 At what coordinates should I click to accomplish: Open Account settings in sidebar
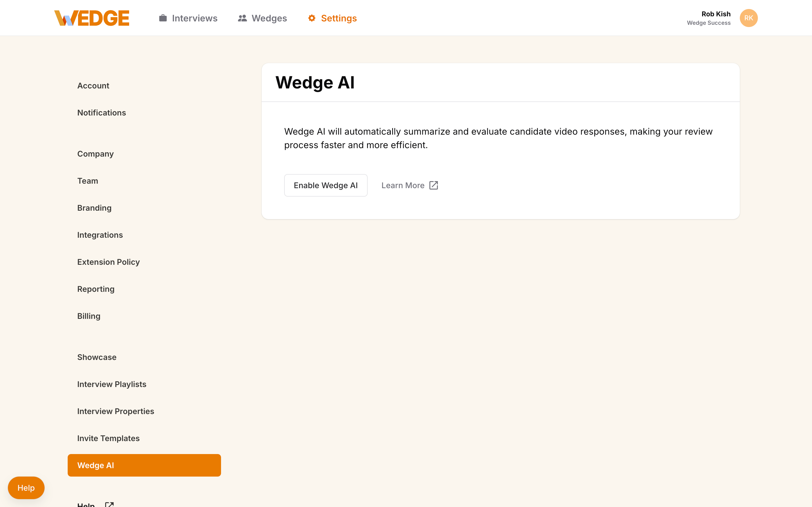pos(93,86)
